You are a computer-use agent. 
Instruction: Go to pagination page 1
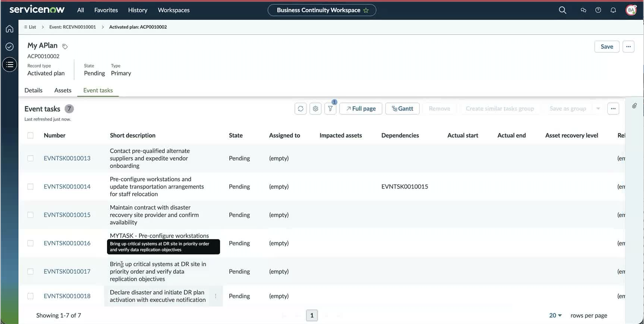[312, 315]
